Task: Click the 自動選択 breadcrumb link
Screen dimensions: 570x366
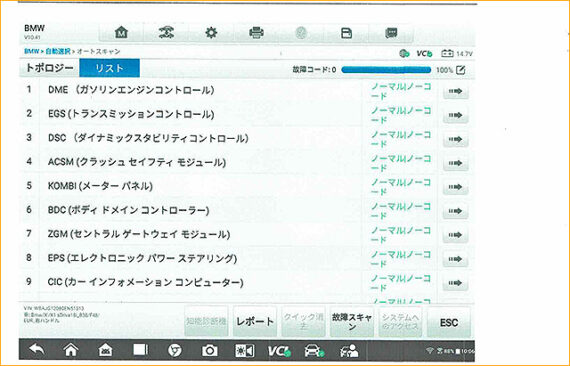Action: (58, 51)
